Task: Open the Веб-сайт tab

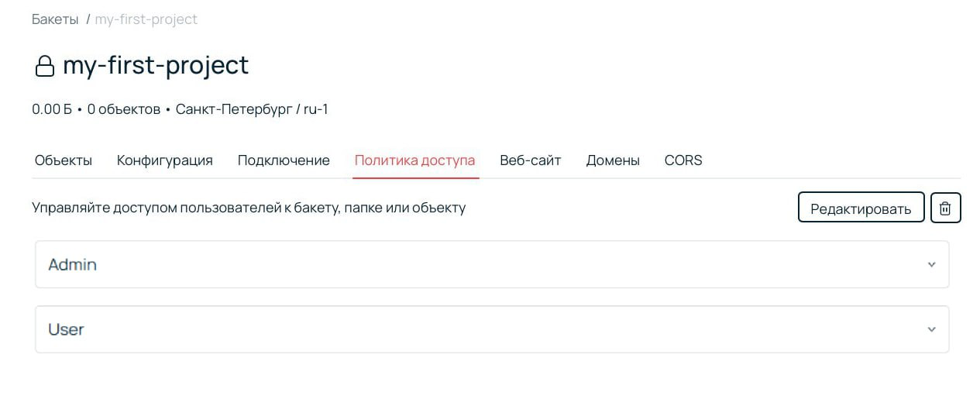Action: 530,160
